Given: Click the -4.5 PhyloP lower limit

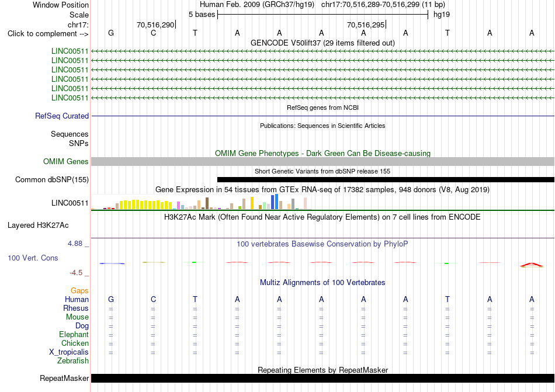Looking at the screenshot, I should (x=76, y=273).
